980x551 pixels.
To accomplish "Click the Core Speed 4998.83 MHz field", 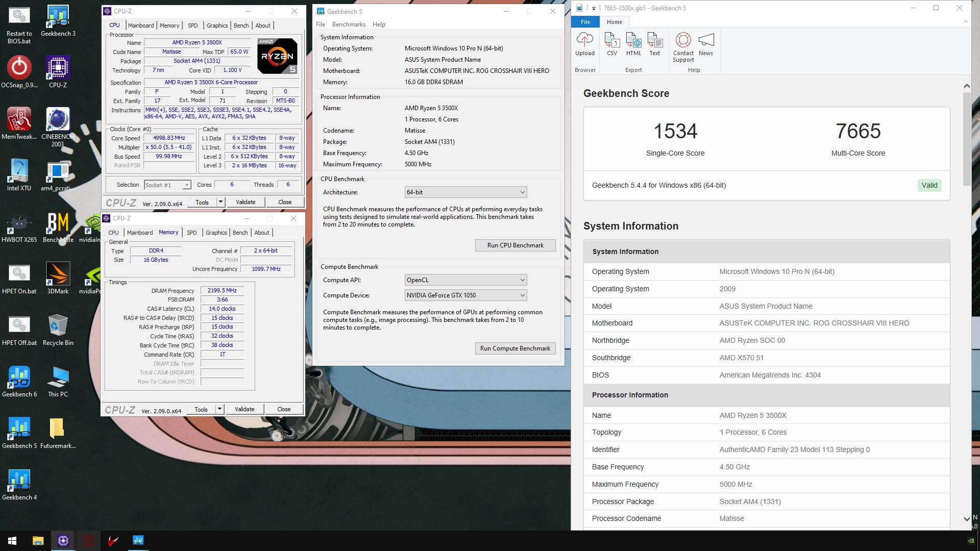I will click(169, 138).
